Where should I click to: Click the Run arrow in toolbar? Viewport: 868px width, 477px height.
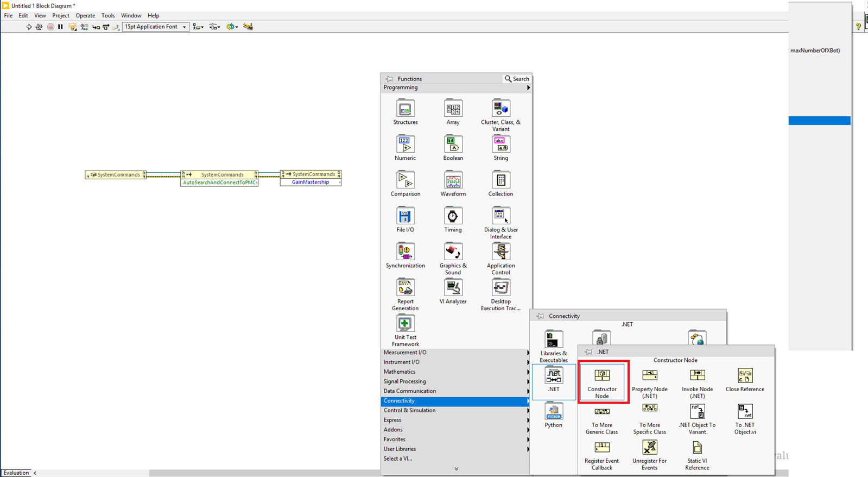(29, 27)
